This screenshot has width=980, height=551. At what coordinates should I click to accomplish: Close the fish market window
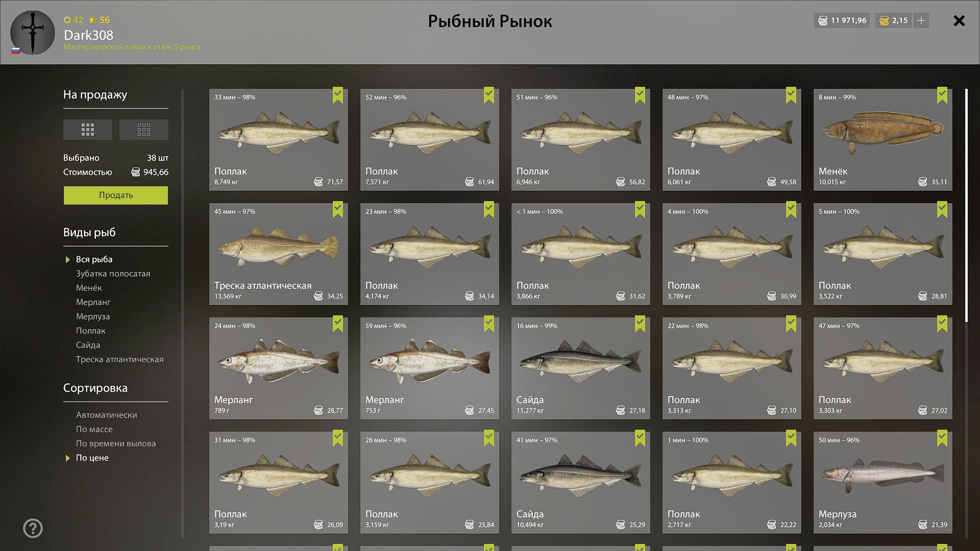click(x=959, y=20)
